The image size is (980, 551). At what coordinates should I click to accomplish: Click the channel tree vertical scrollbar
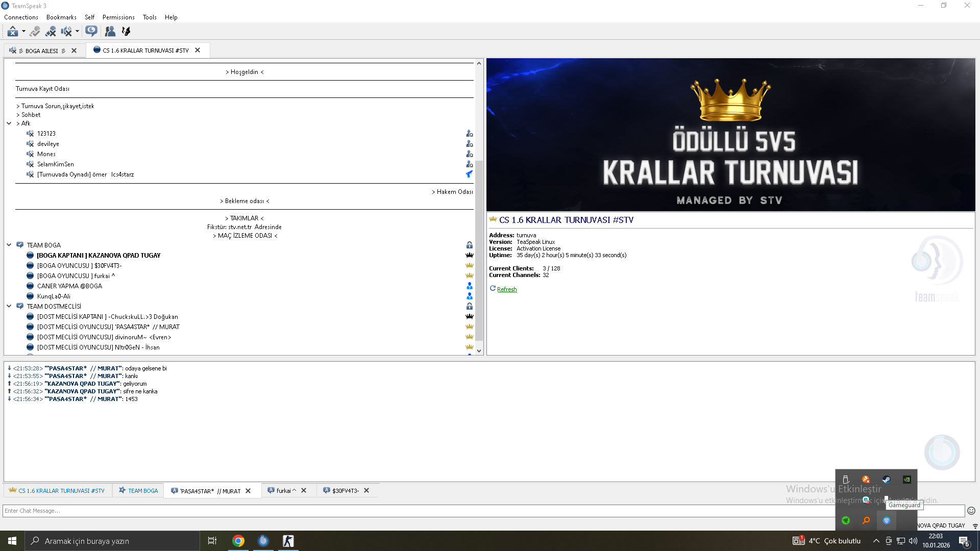click(x=479, y=250)
